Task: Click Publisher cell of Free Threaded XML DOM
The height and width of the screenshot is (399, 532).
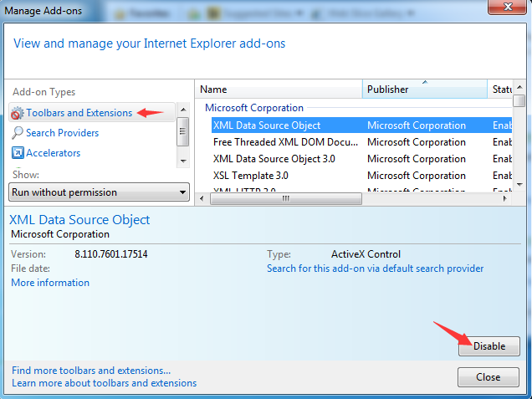Action: coord(417,142)
